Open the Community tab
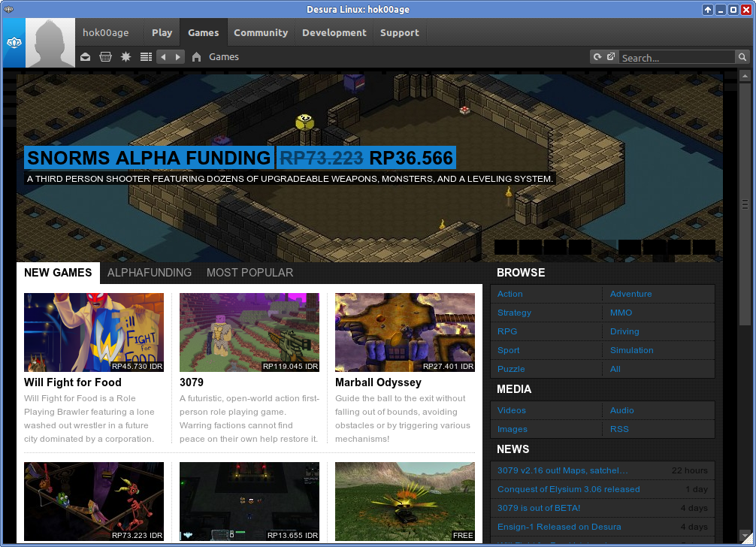Image resolution: width=756 pixels, height=547 pixels. [261, 33]
